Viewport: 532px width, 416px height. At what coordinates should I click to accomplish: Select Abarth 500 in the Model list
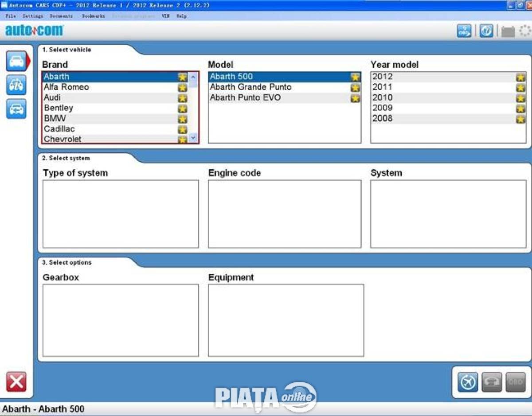coord(285,77)
